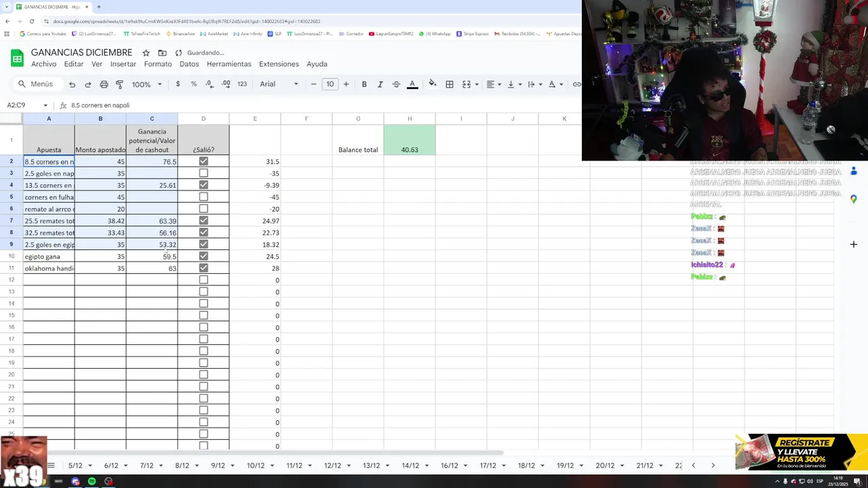Toggle bold formatting
The image size is (868, 488).
click(364, 84)
